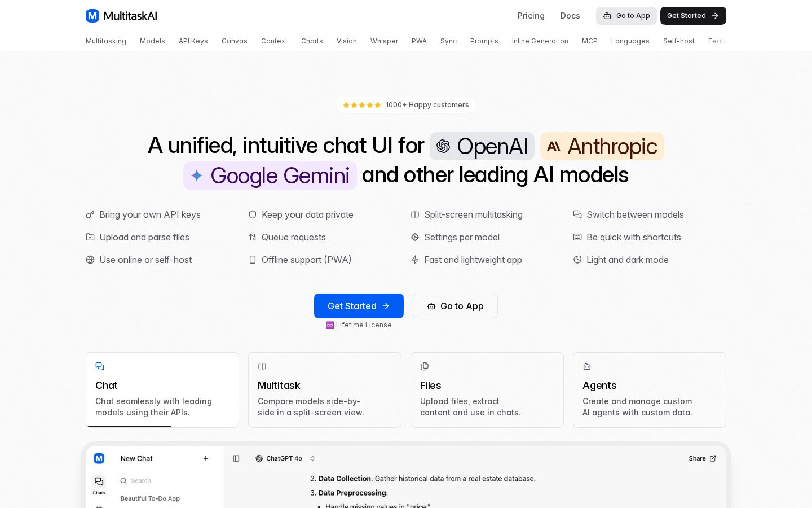The width and height of the screenshot is (812, 508).
Task: Click the blue Get Started button
Action: [x=359, y=306]
